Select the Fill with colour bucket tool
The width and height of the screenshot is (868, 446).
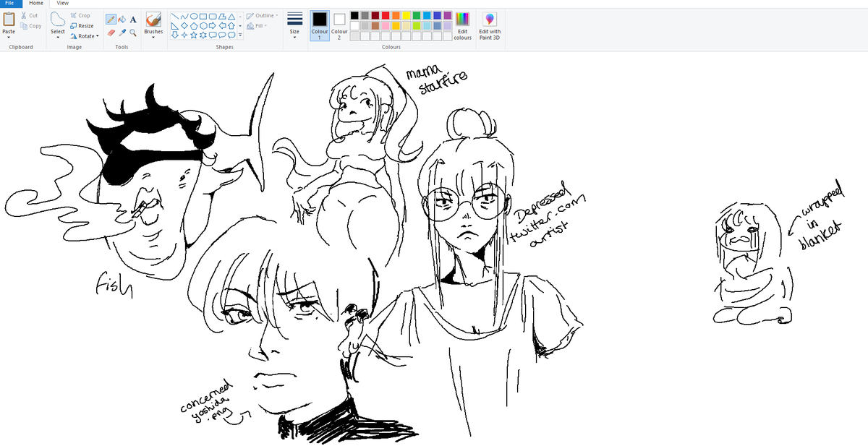tap(122, 20)
